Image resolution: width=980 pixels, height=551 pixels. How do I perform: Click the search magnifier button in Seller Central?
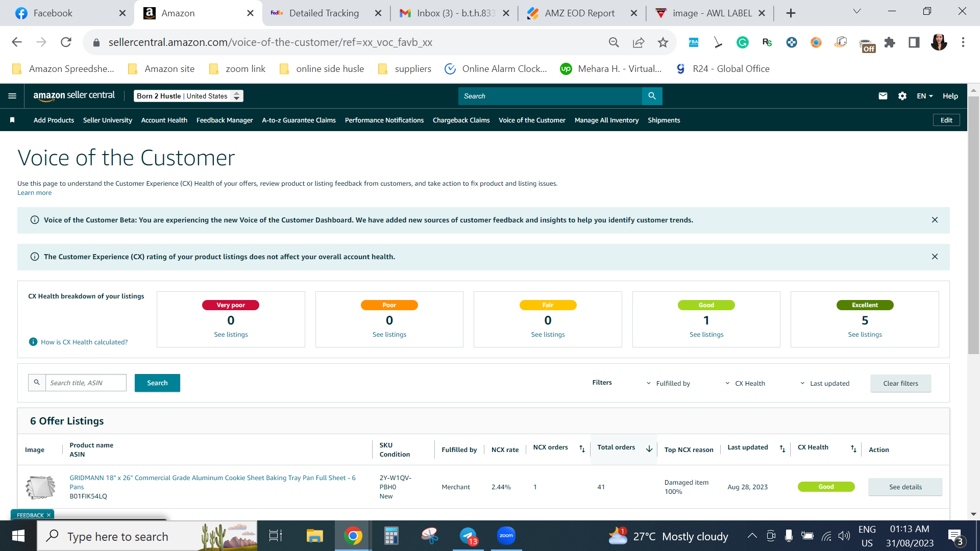tap(652, 96)
